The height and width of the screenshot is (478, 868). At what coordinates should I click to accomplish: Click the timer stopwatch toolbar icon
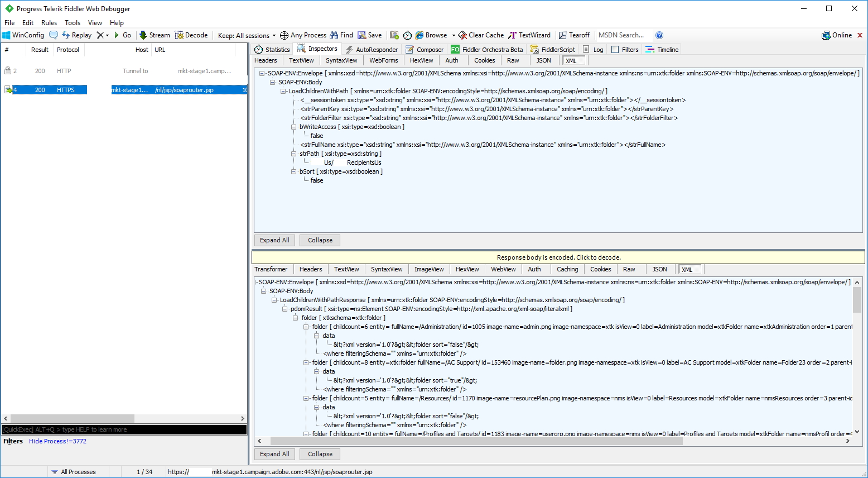click(x=408, y=35)
